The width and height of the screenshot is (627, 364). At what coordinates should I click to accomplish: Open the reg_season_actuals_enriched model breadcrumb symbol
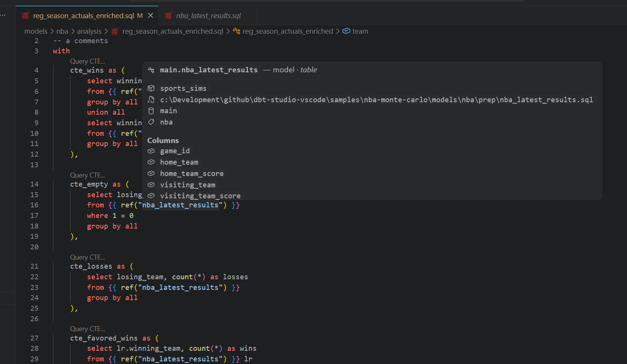[x=288, y=31]
